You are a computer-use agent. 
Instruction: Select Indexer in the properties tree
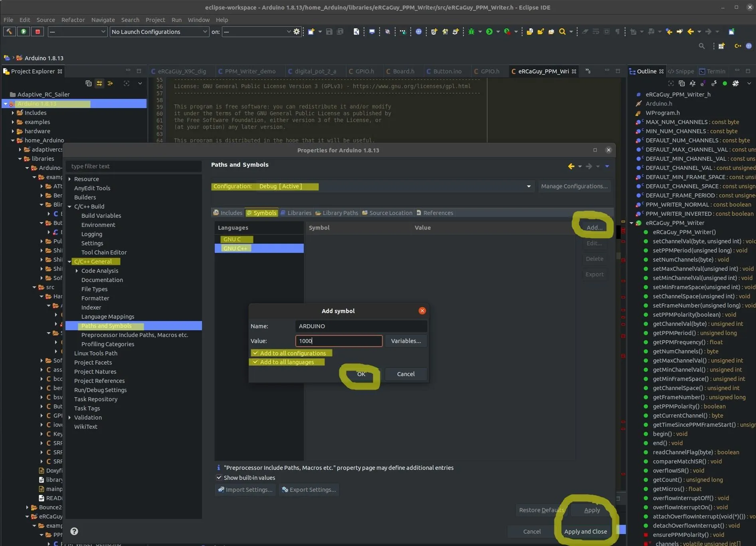coord(91,307)
